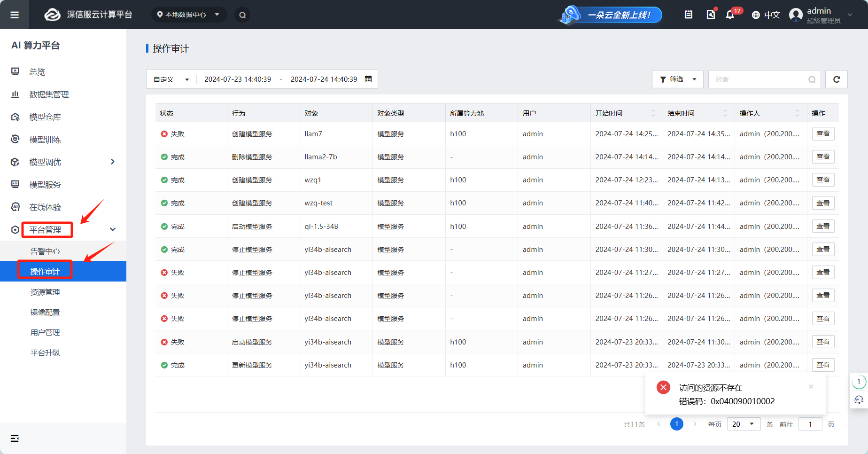Open the calendar date picker icon

pyautogui.click(x=368, y=79)
